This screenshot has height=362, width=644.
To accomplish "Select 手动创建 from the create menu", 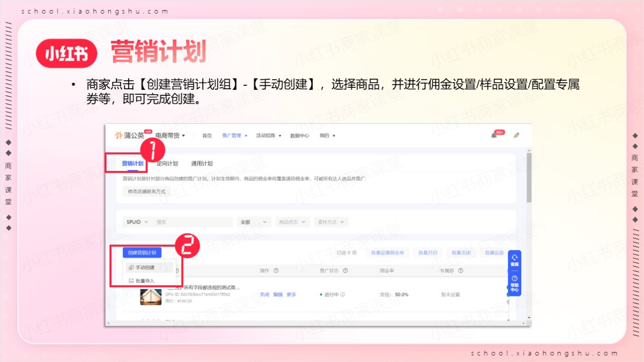I will click(149, 268).
